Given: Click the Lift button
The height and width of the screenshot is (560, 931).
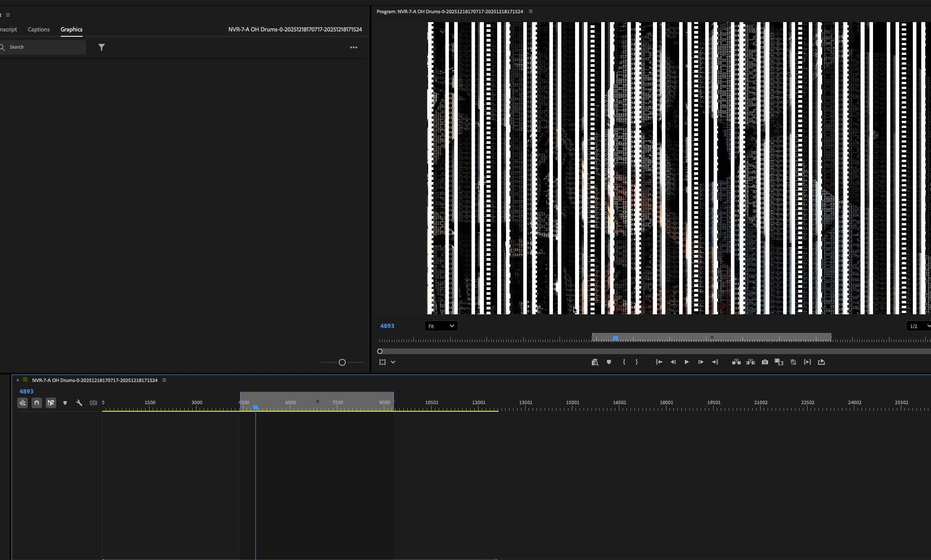Looking at the screenshot, I should point(736,362).
